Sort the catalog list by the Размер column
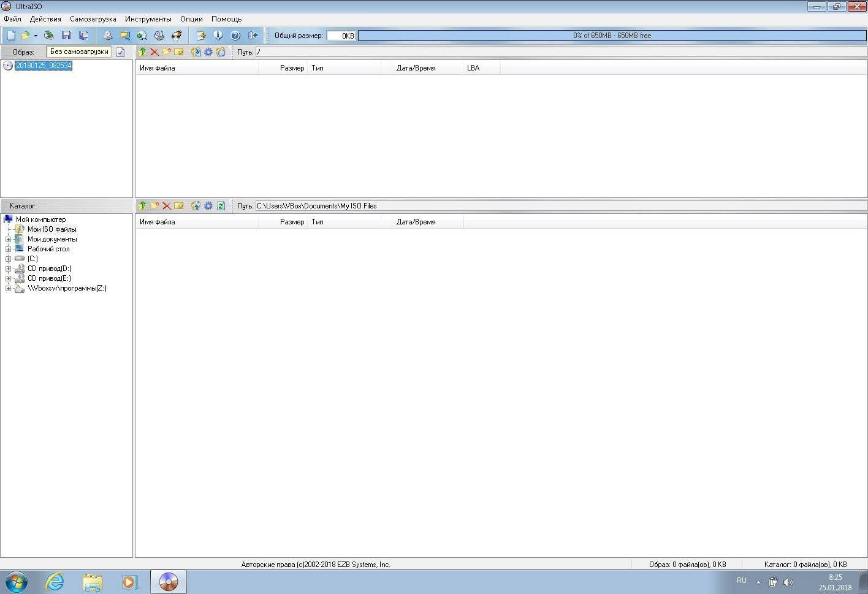The height and width of the screenshot is (594, 868). click(283, 222)
